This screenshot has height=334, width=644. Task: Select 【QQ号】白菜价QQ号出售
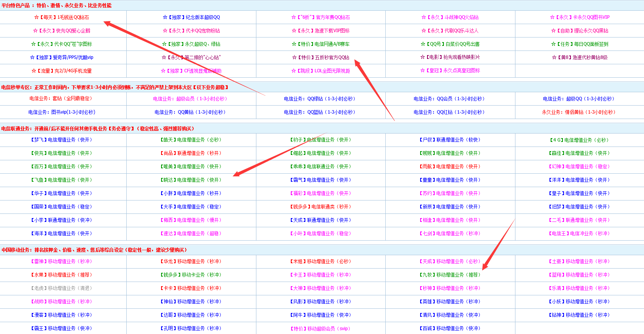pos(450,44)
